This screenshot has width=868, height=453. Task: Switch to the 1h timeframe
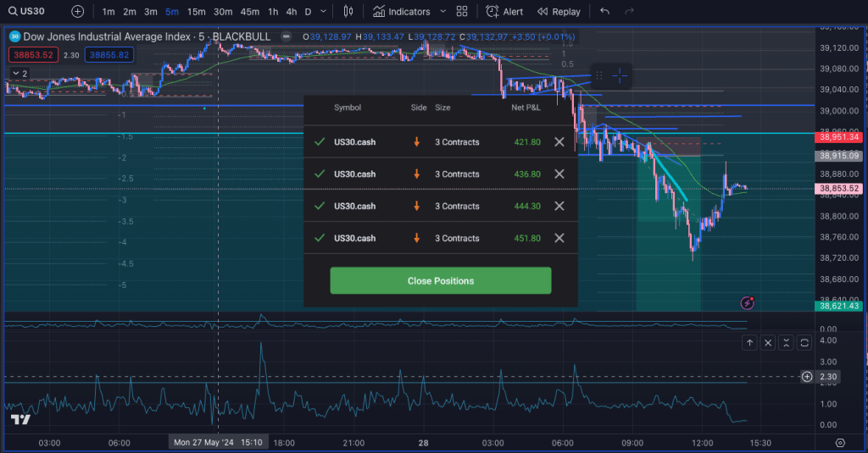point(272,12)
